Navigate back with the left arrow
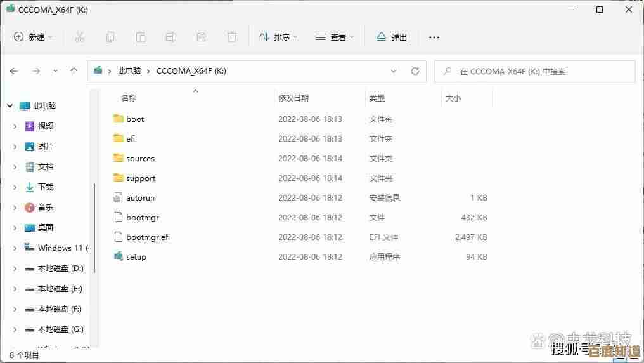The width and height of the screenshot is (644, 363). 14,71
